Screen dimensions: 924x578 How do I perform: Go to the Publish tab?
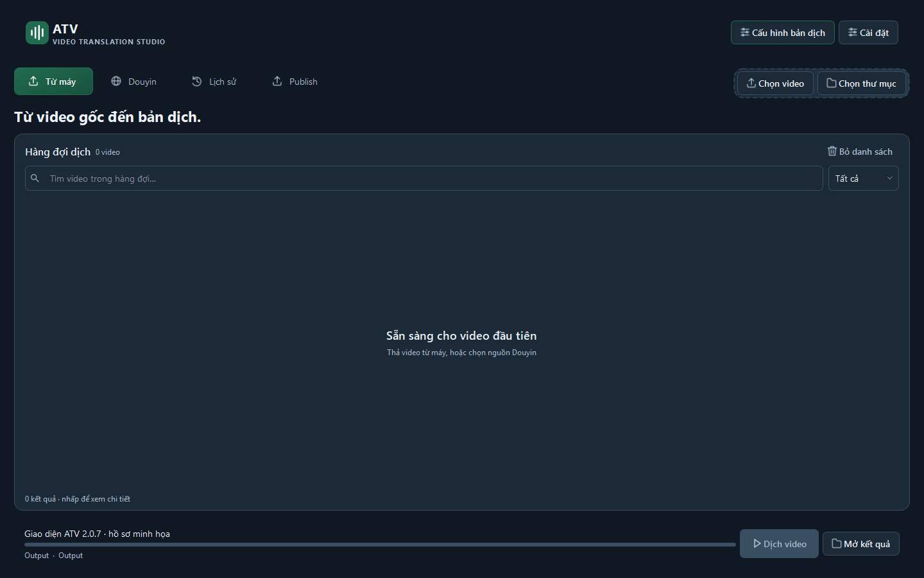click(x=295, y=82)
